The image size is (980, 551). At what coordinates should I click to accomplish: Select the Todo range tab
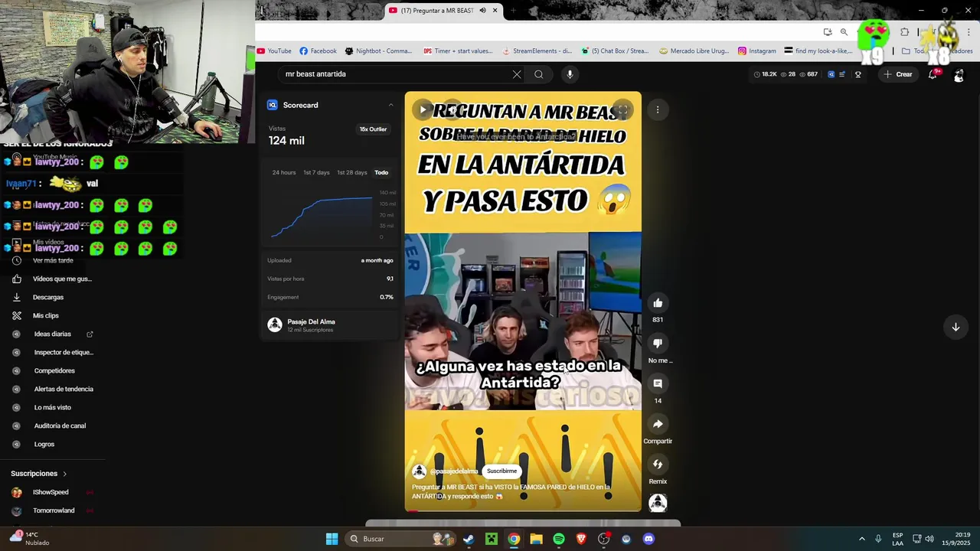click(x=381, y=172)
